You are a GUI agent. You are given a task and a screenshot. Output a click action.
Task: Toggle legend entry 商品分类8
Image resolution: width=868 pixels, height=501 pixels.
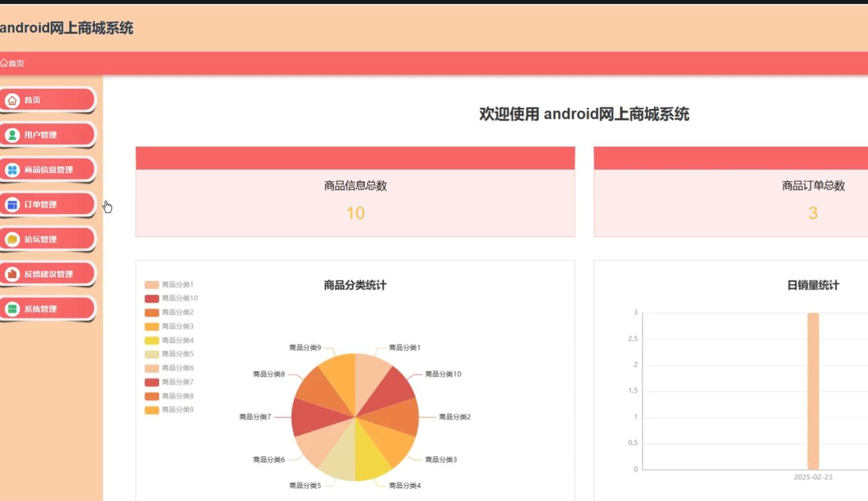169,396
